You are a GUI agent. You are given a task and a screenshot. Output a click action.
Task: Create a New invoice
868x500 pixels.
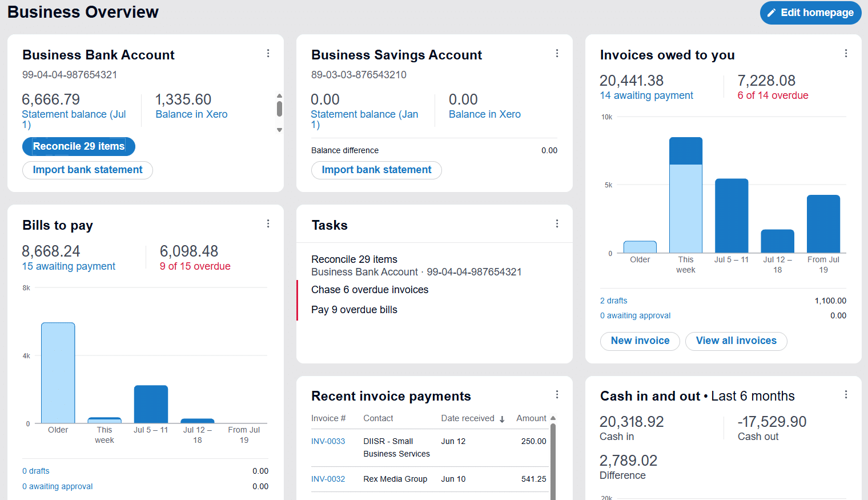pos(640,341)
